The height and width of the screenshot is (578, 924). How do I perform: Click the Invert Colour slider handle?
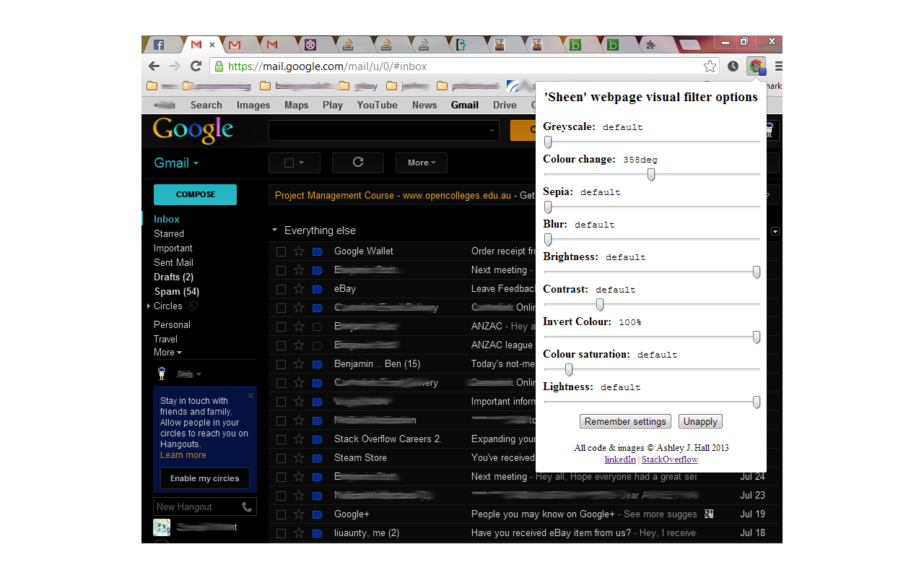tap(757, 337)
